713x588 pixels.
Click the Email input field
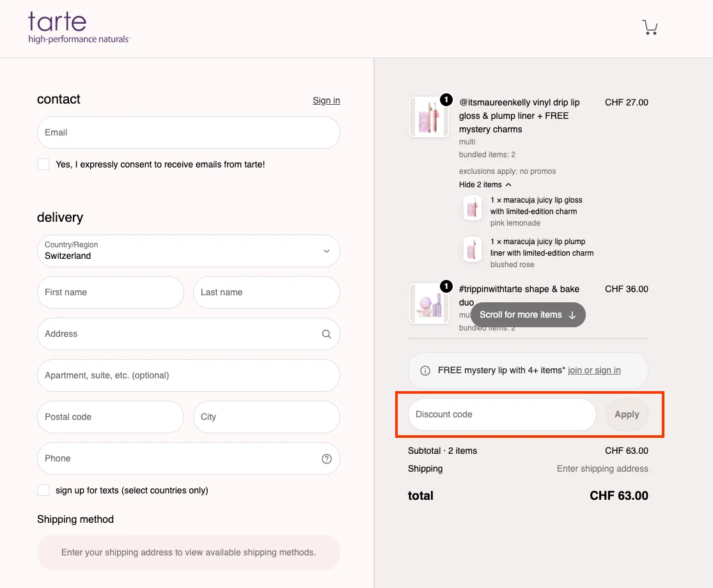tap(188, 132)
